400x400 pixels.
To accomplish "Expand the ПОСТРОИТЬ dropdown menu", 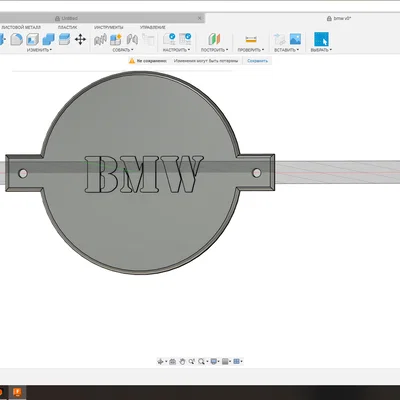I will [x=214, y=50].
